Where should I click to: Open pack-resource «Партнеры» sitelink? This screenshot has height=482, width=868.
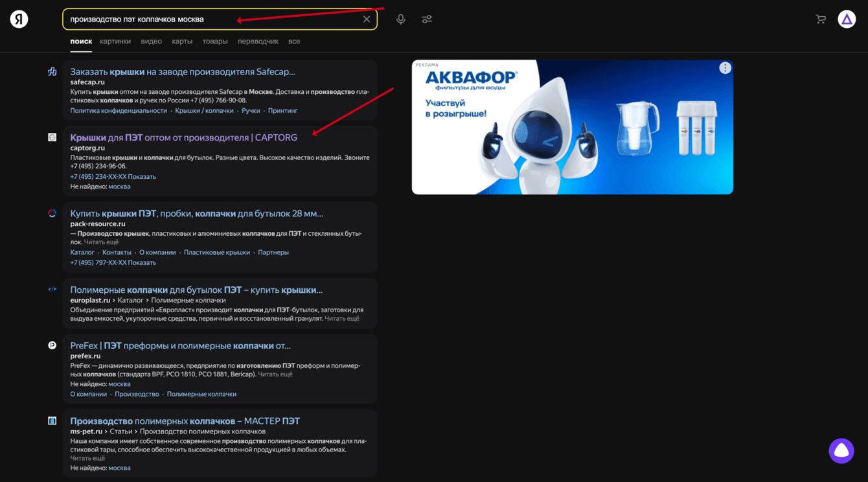273,253
